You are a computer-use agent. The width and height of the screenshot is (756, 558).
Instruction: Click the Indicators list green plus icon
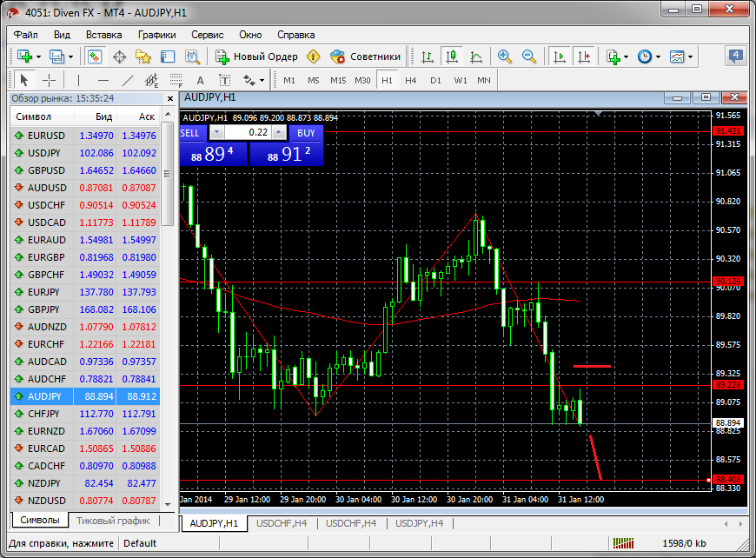613,56
